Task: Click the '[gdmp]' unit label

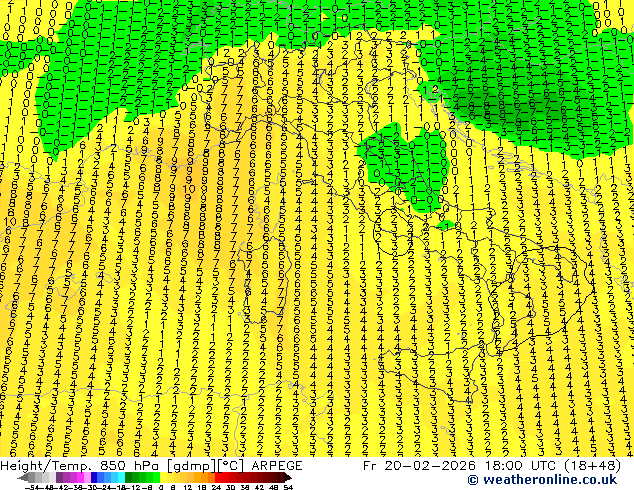Action: click(192, 466)
